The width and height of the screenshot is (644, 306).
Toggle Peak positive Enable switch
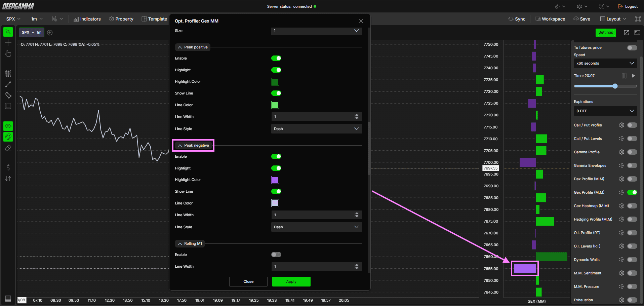pyautogui.click(x=276, y=58)
